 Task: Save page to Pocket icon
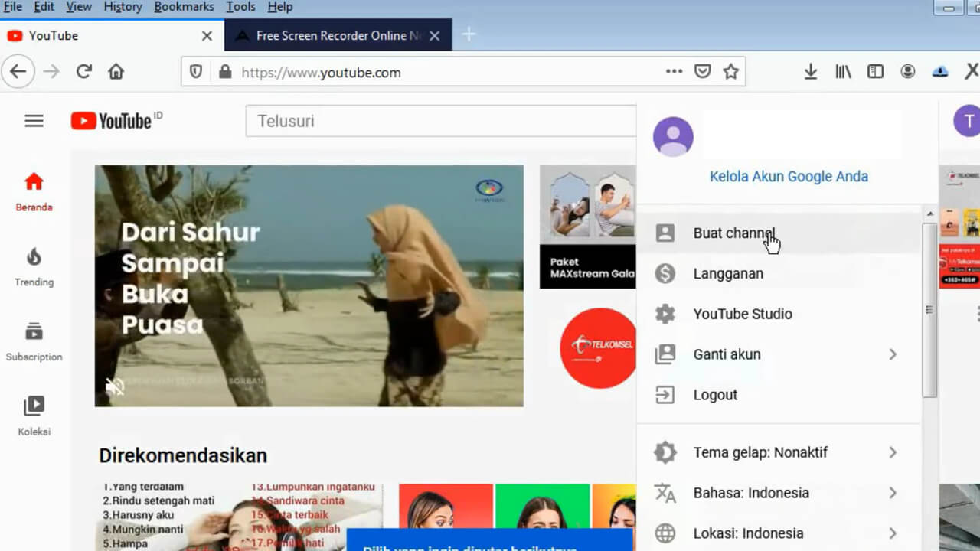(702, 72)
